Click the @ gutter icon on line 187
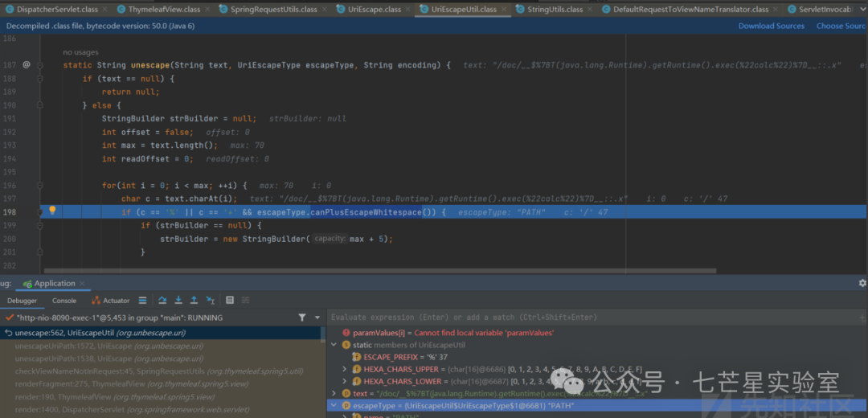The image size is (868, 418). click(x=26, y=65)
